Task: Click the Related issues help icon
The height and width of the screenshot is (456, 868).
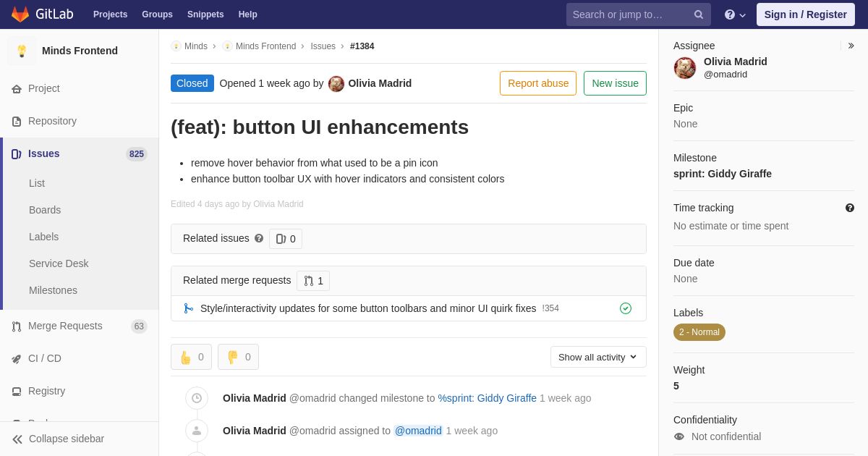Action: point(259,238)
